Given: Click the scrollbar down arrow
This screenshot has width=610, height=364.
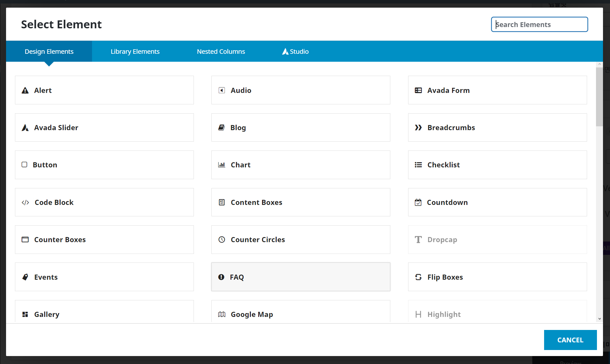Looking at the screenshot, I should (x=599, y=318).
